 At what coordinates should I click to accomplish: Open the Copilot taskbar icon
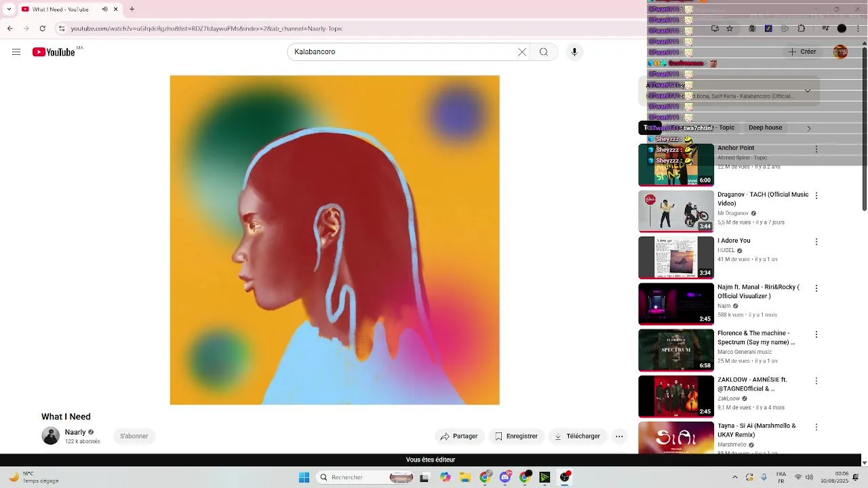445,477
